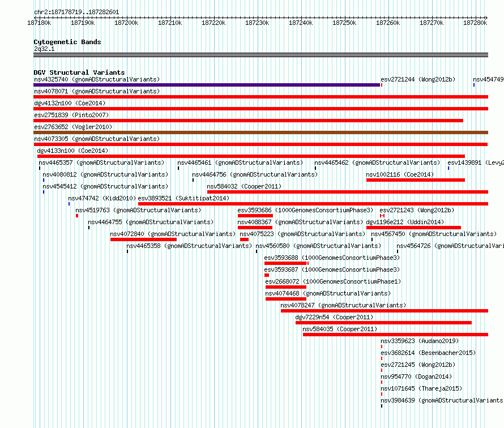
Task: Click the nsv4465357 variant label
Action: point(101,162)
